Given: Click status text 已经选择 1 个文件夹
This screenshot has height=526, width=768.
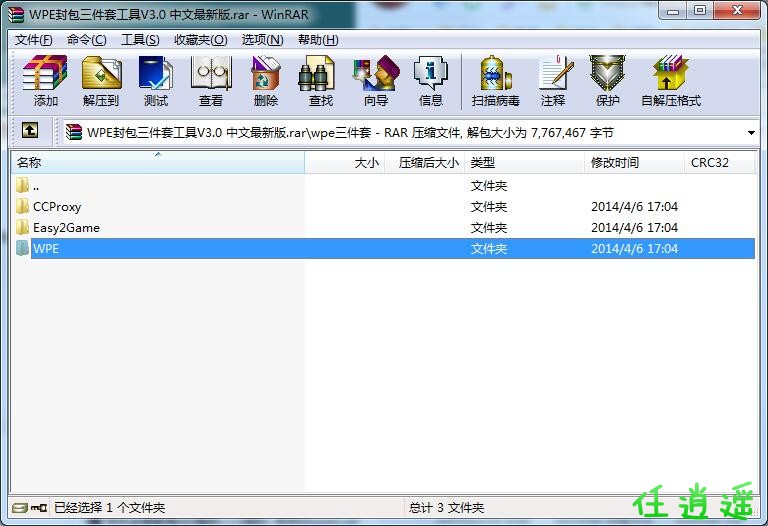Looking at the screenshot, I should click(109, 508).
